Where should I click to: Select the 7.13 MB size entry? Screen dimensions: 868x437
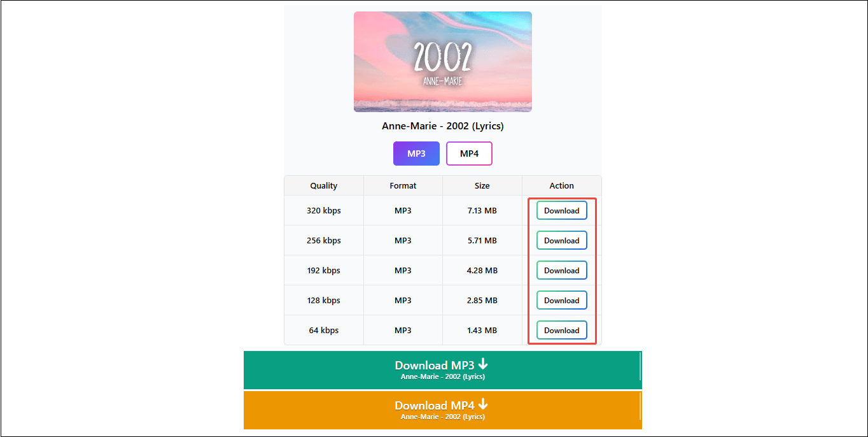click(482, 210)
